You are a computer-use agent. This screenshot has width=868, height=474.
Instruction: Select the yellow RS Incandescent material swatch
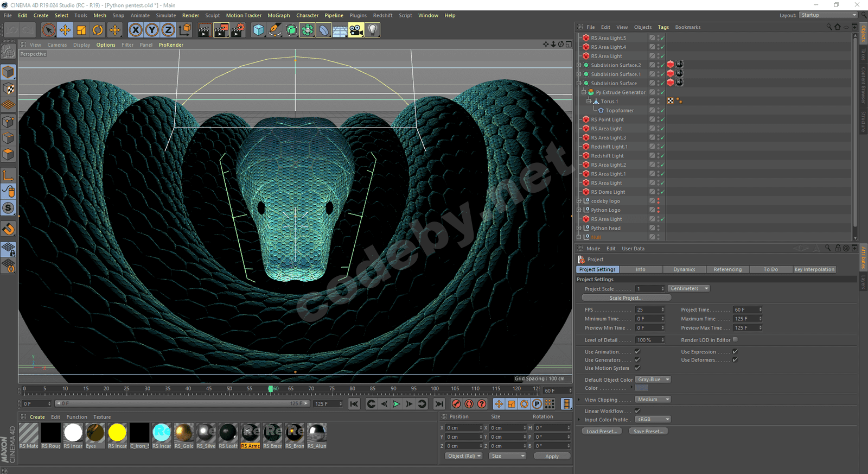point(117,433)
